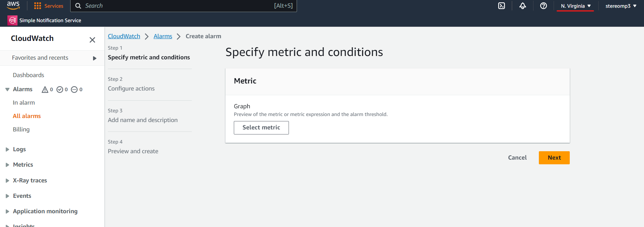Open the N. Virginia region dropdown
The width and height of the screenshot is (644, 227).
point(575,6)
